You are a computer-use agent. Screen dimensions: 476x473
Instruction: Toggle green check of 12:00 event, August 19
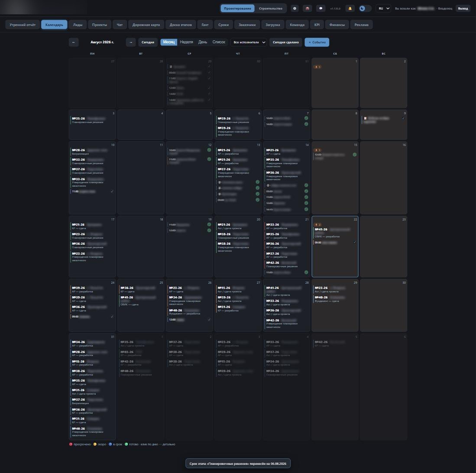(209, 230)
